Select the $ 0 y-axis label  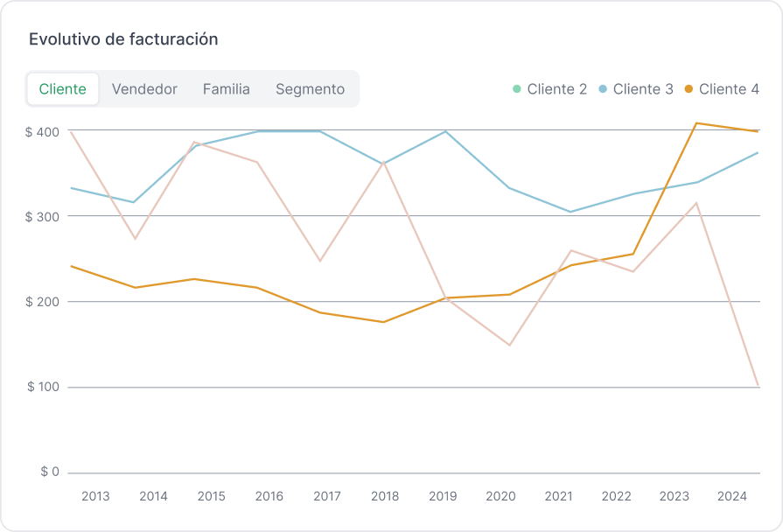click(x=49, y=472)
